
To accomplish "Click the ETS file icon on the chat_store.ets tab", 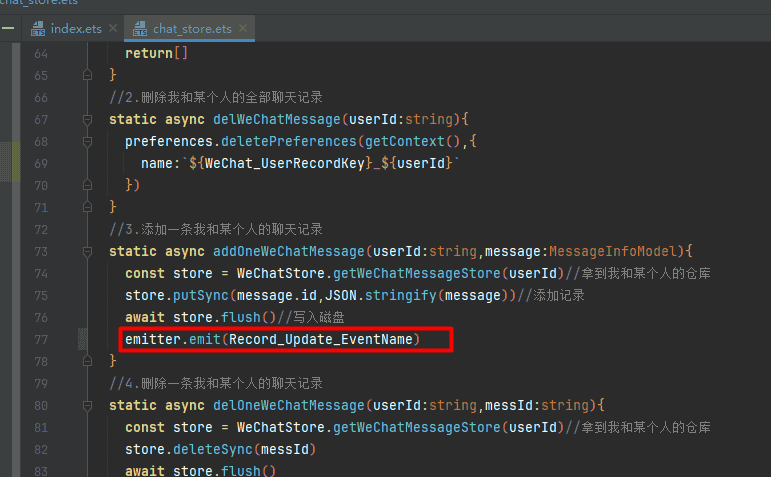I will pos(140,29).
